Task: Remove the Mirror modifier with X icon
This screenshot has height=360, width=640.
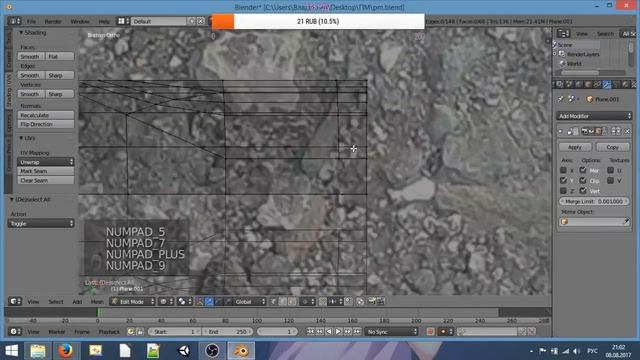Action: pyautogui.click(x=627, y=131)
